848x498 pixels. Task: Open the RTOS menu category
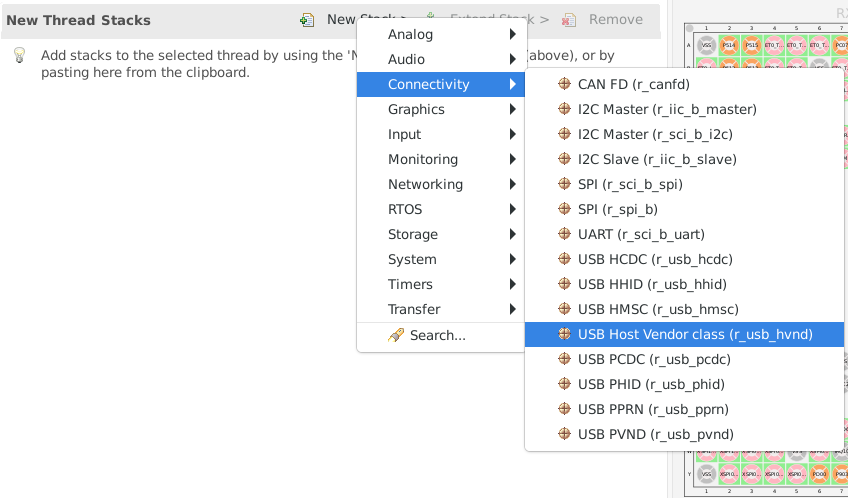click(441, 209)
